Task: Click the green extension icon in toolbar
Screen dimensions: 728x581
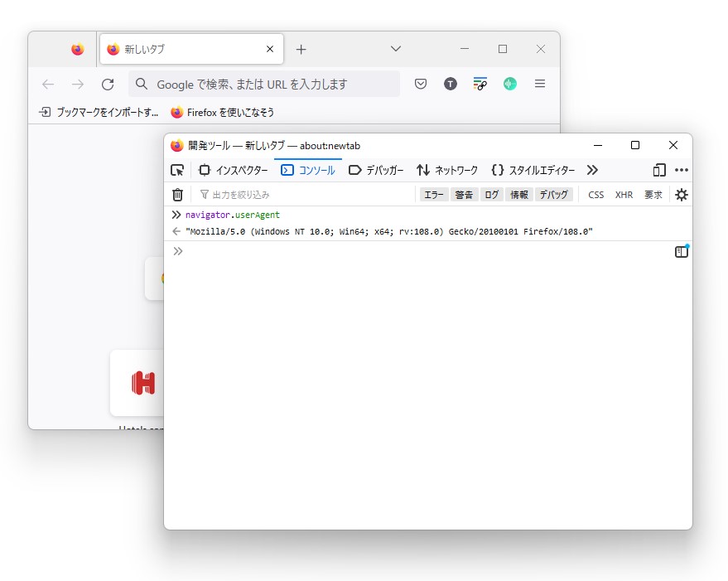Action: point(509,83)
